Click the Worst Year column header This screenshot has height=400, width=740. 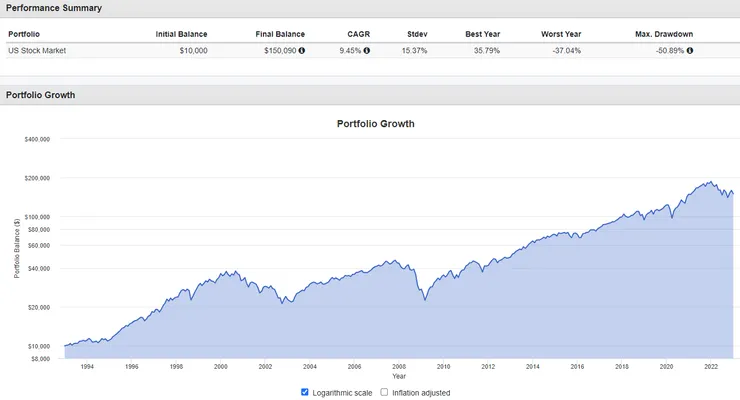564,35
